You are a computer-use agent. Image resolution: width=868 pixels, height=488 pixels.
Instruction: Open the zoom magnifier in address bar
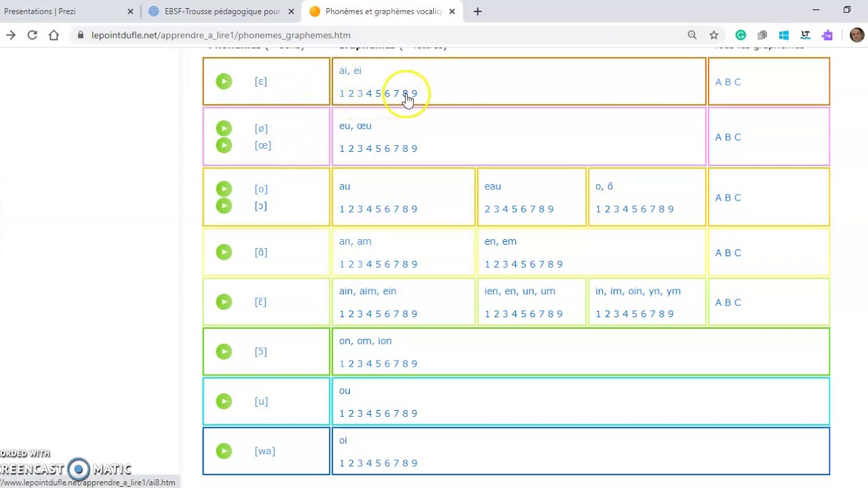(692, 35)
